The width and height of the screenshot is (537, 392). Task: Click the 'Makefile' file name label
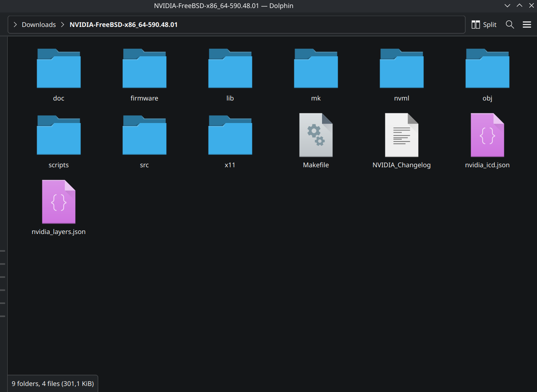click(316, 165)
